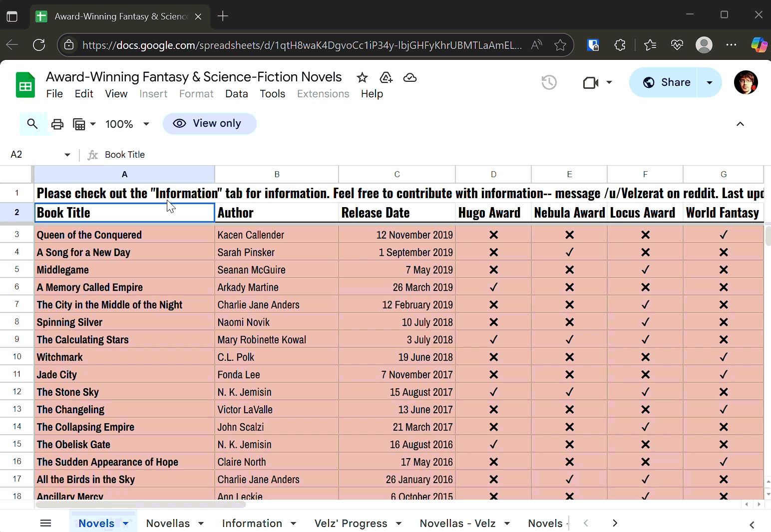Viewport: 771px width, 532px height.
Task: Open the search menus magnifier
Action: [x=32, y=124]
